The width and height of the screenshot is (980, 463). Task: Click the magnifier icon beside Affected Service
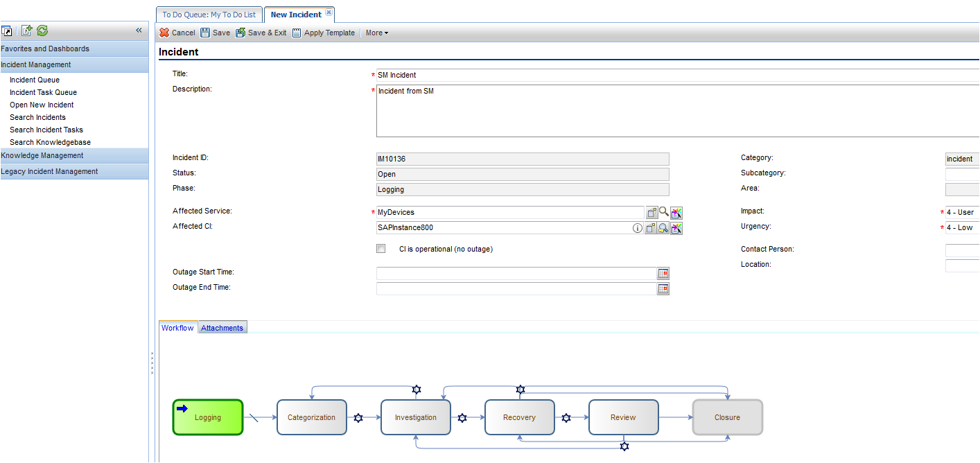[664, 213]
